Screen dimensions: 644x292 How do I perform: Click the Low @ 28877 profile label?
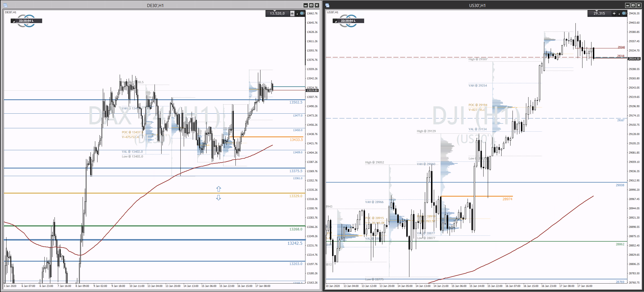tap(426, 238)
